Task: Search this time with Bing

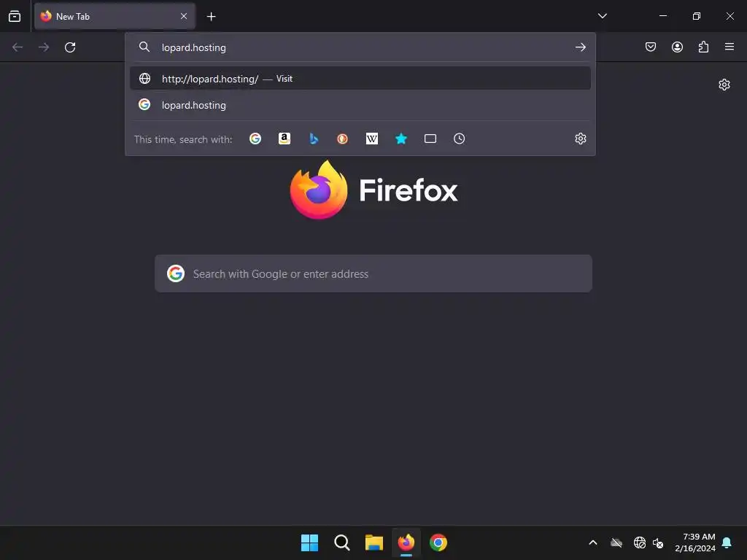Action: pos(314,139)
